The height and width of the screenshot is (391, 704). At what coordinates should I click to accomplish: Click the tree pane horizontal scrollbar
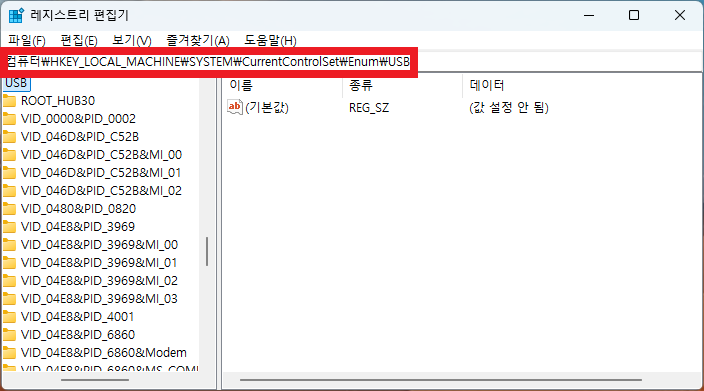(x=95, y=380)
